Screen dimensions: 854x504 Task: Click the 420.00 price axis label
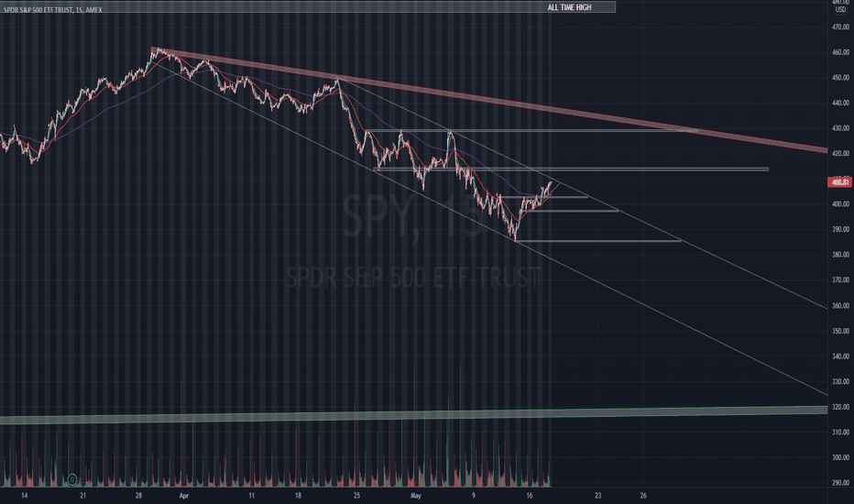(841, 154)
